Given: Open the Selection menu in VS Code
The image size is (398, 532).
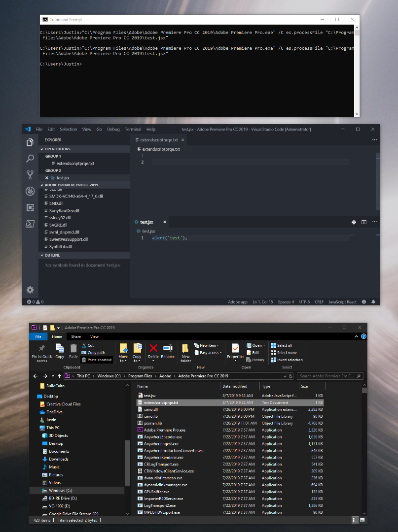Looking at the screenshot, I should click(x=68, y=129).
